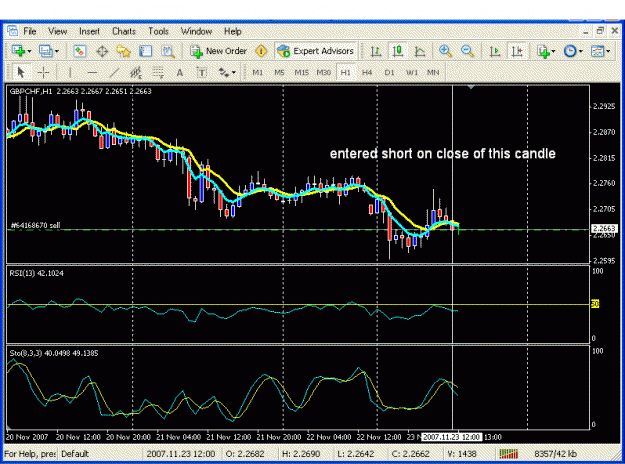
Task: Expand the New Chart dropdown arrow
Action: point(29,51)
